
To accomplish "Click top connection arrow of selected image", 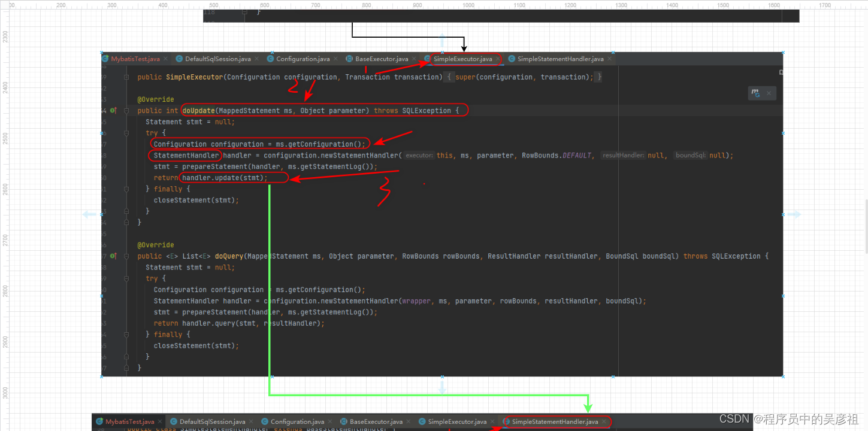I will [x=442, y=40].
